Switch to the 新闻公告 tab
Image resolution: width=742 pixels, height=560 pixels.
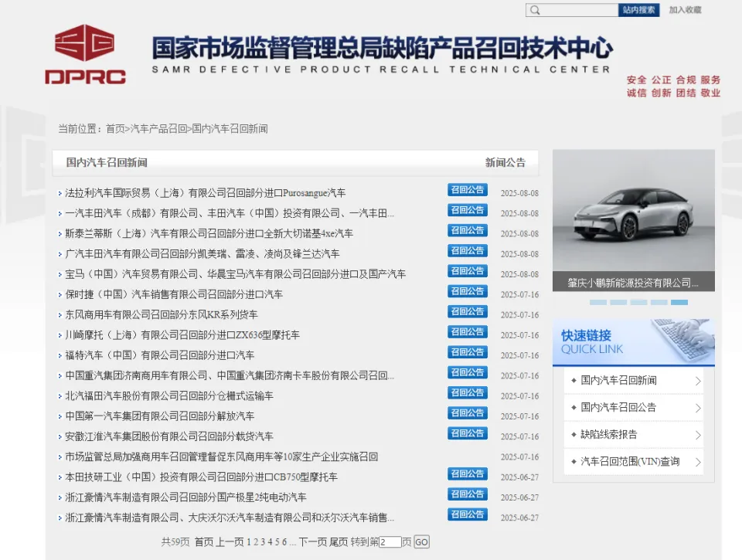[505, 162]
